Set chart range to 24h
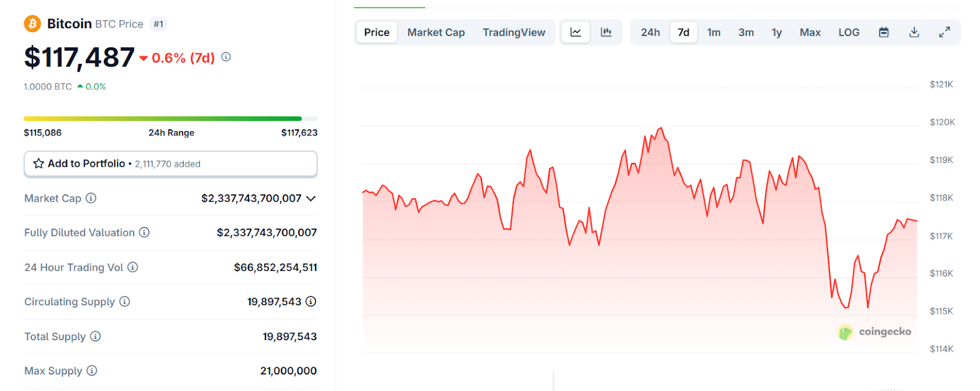 (x=650, y=32)
